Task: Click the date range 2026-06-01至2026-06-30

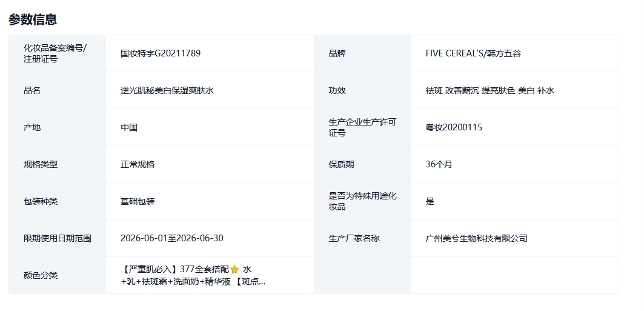Action: coord(171,238)
